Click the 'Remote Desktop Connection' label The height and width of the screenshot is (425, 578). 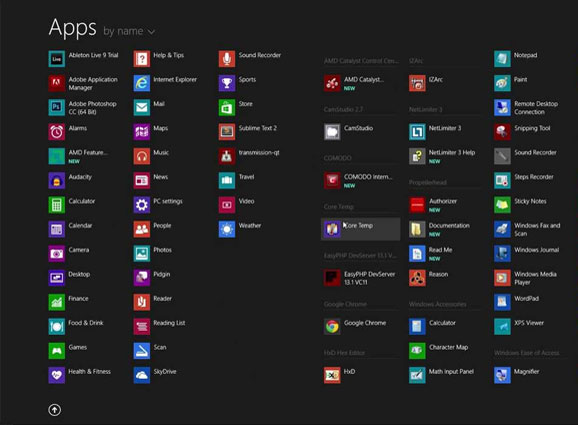click(x=536, y=108)
